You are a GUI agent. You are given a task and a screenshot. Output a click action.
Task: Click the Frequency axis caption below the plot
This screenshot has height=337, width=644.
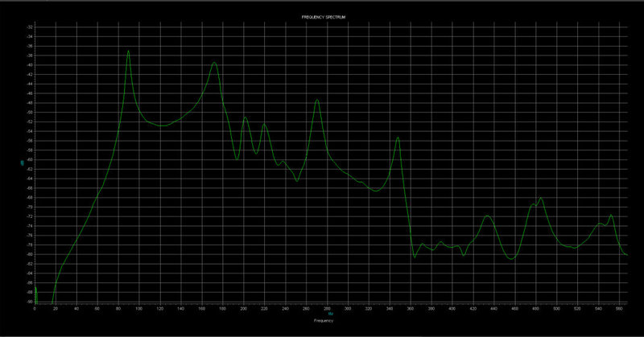click(324, 321)
